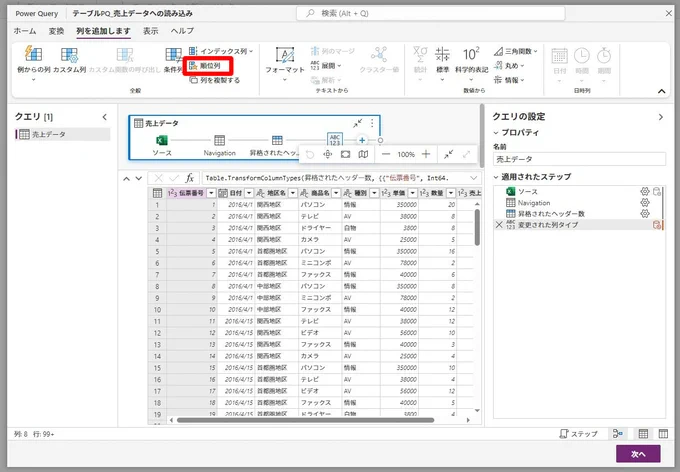
Task: Click the Custom column icon
Action: pyautogui.click(x=69, y=55)
